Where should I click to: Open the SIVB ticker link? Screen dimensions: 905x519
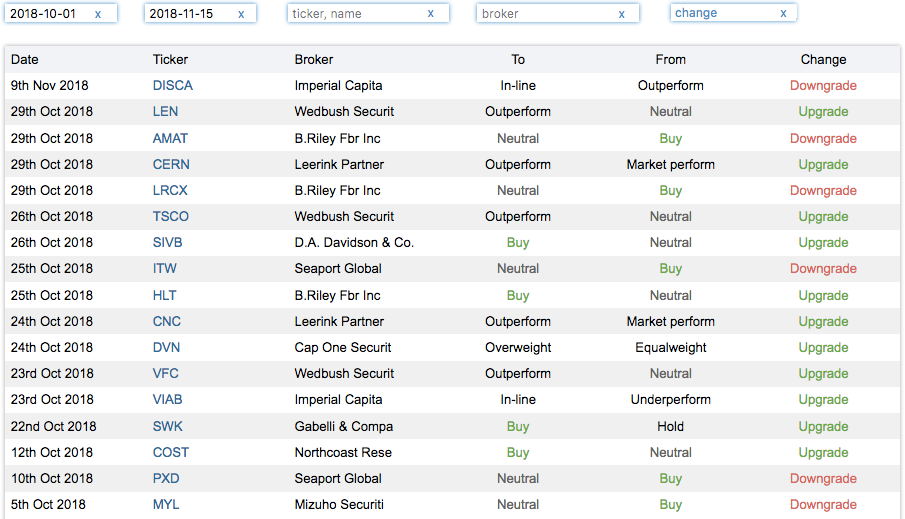coord(167,242)
